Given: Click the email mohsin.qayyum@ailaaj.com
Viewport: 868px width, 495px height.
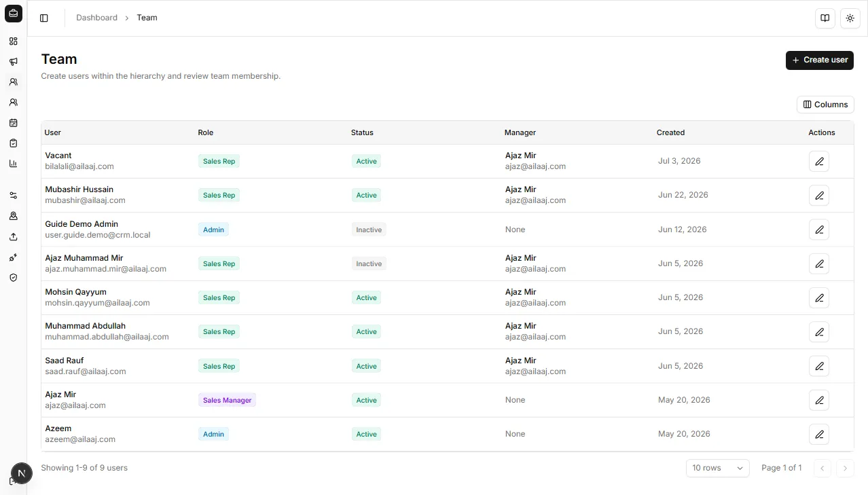Looking at the screenshot, I should [97, 303].
